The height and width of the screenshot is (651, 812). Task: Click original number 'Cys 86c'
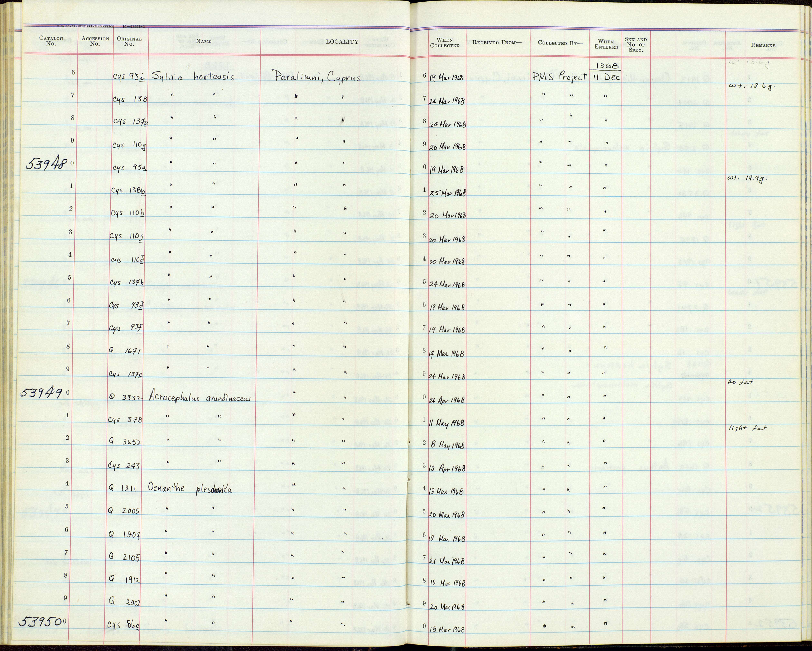pos(123,625)
